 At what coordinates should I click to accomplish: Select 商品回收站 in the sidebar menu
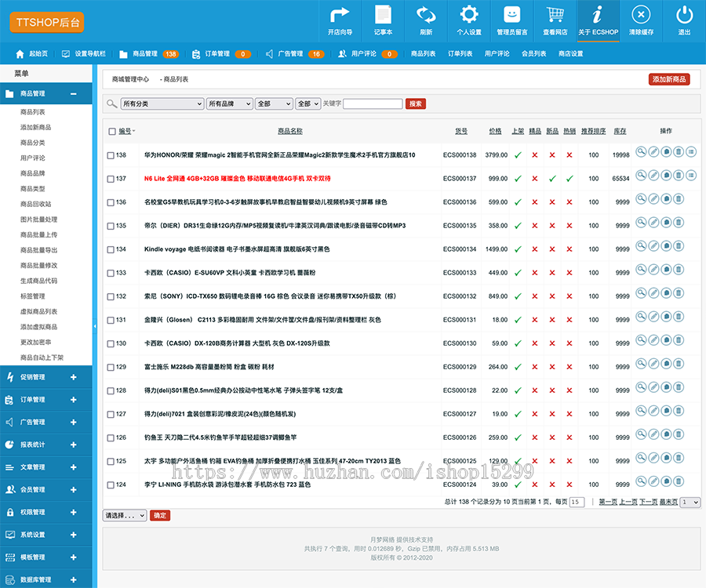point(35,204)
